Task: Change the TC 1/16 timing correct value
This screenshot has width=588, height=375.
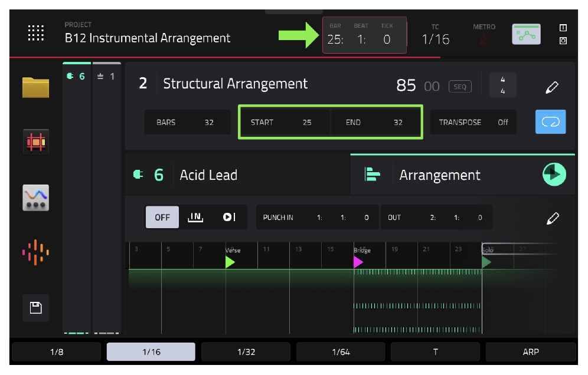Action: click(x=435, y=39)
